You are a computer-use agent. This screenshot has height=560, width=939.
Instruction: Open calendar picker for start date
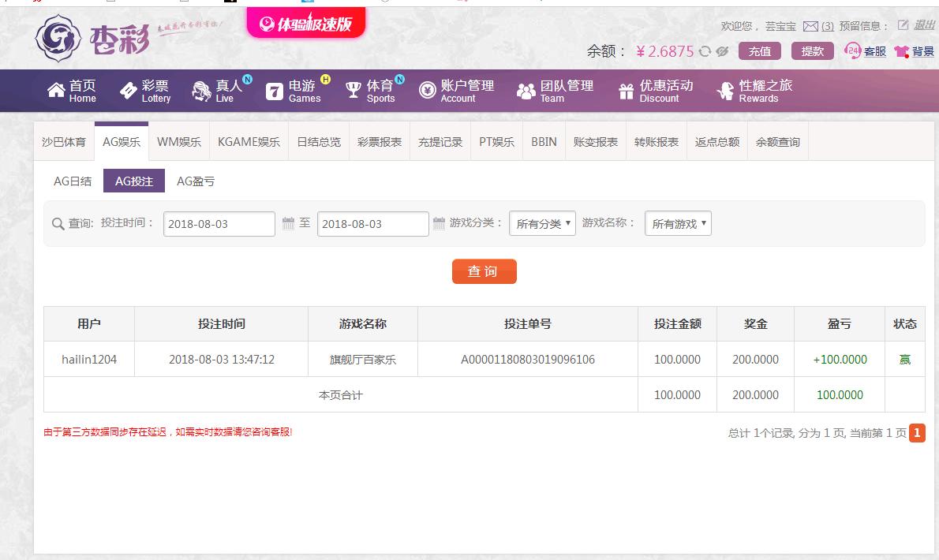(x=288, y=223)
